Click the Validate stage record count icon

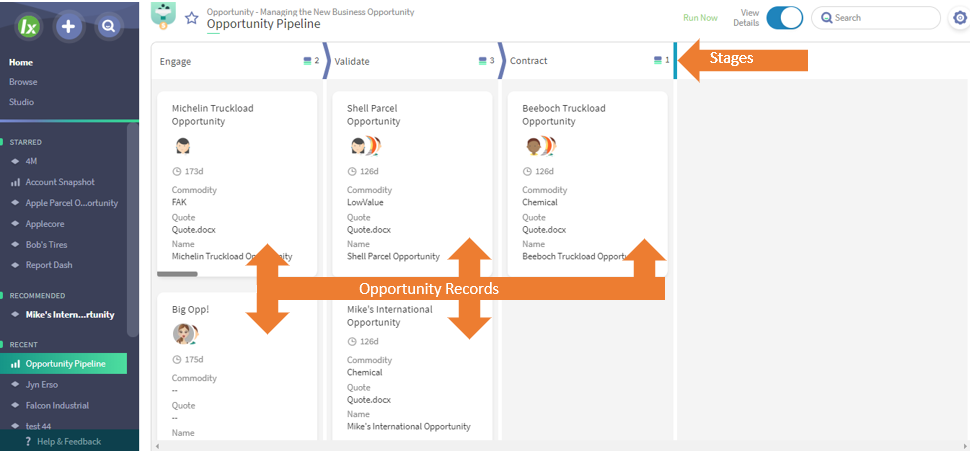point(483,61)
